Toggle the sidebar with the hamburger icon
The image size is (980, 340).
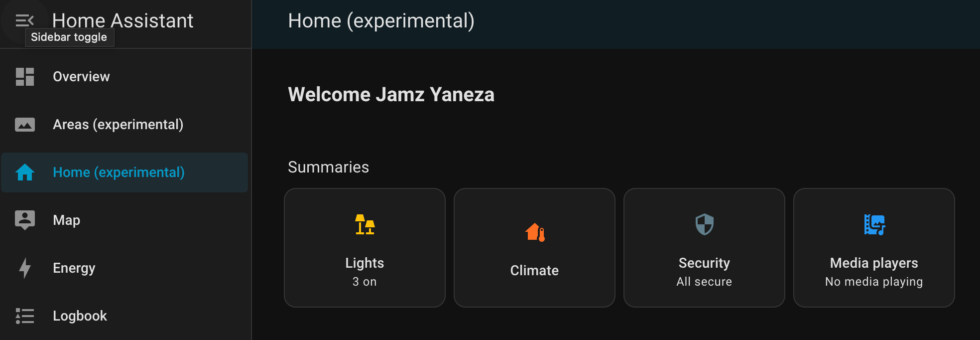tap(24, 20)
